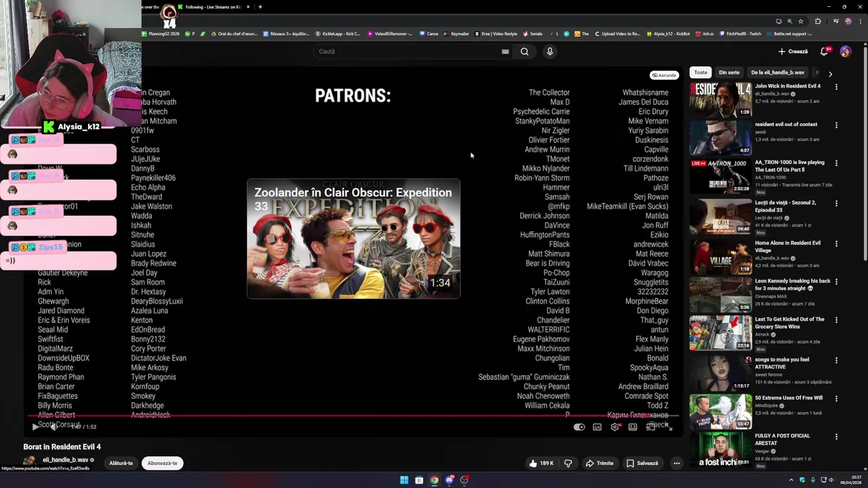Open options for songs to make you feel ATTRACTIVE
The image size is (868, 488).
pos(836,361)
